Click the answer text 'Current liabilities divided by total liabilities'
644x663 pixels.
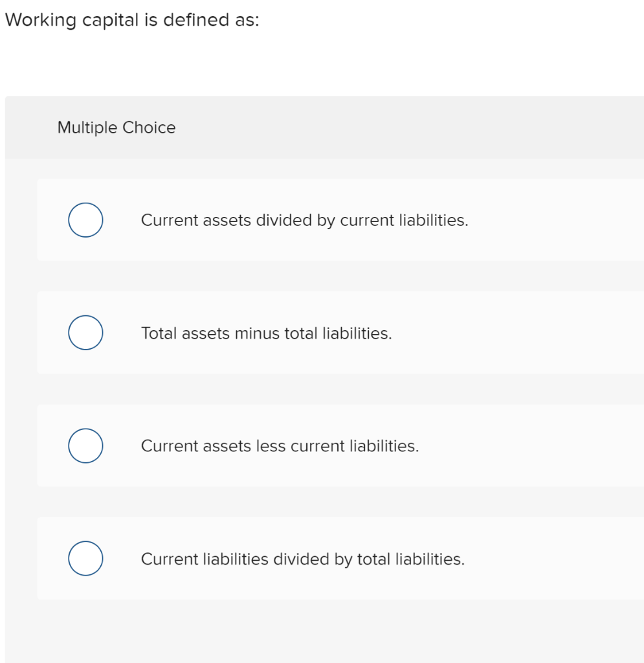tap(302, 558)
